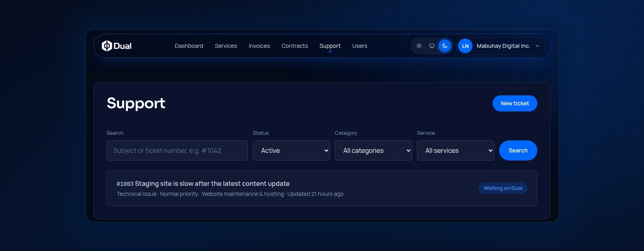Select dark theme moon icon
The image size is (644, 251).
tap(445, 46)
